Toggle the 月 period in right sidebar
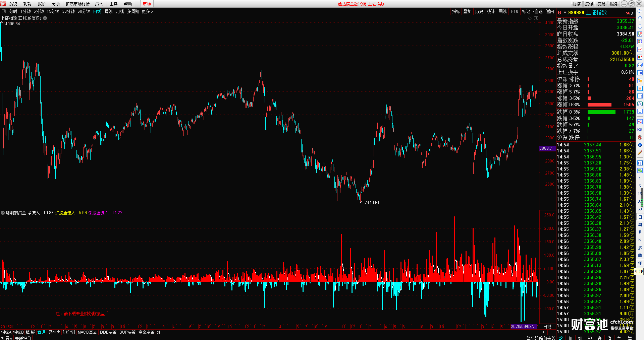 click(640, 232)
